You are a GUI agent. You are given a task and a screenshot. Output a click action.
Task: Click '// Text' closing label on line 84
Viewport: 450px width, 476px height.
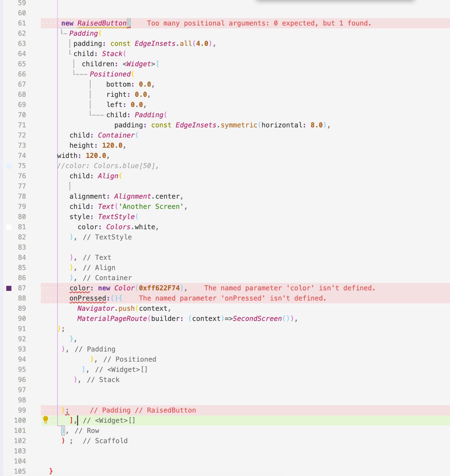pyautogui.click(x=97, y=257)
